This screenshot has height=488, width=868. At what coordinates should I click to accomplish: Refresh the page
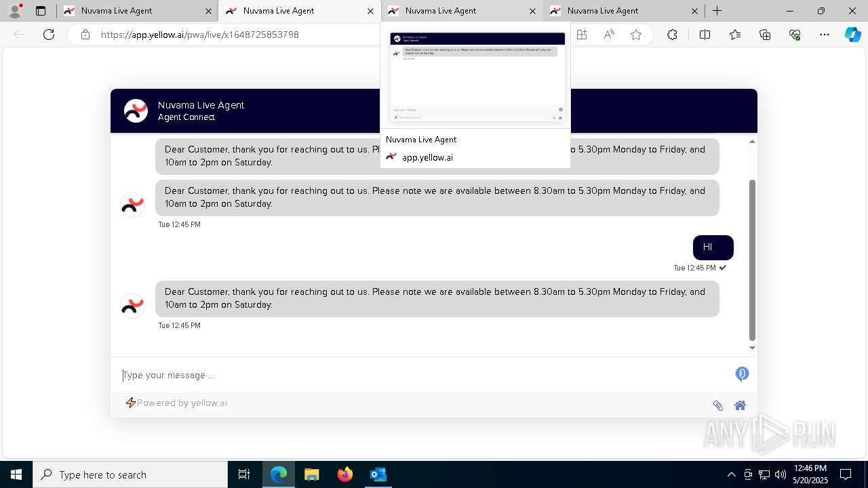click(49, 35)
